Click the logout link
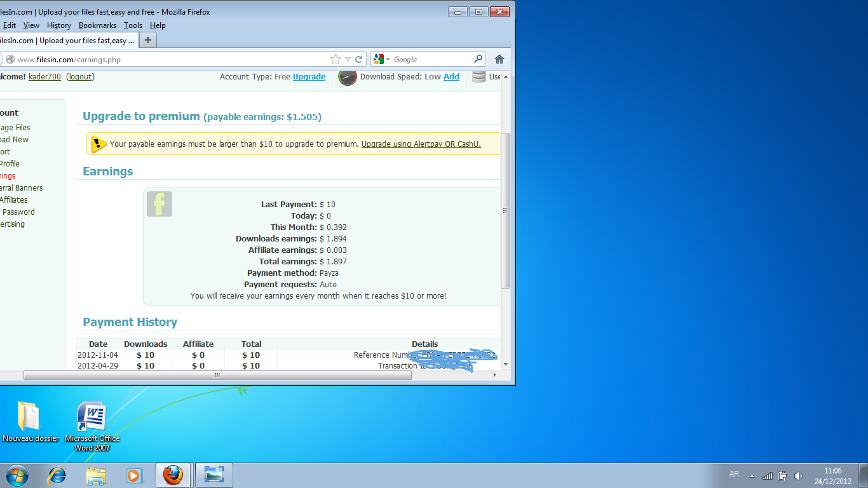868x488 pixels. coord(81,76)
